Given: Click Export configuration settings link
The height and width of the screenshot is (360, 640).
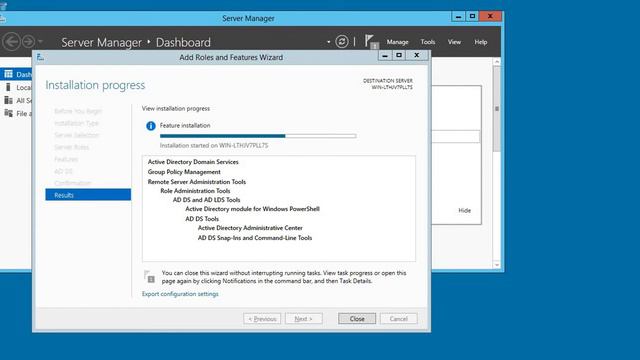Looking at the screenshot, I should pos(180,294).
